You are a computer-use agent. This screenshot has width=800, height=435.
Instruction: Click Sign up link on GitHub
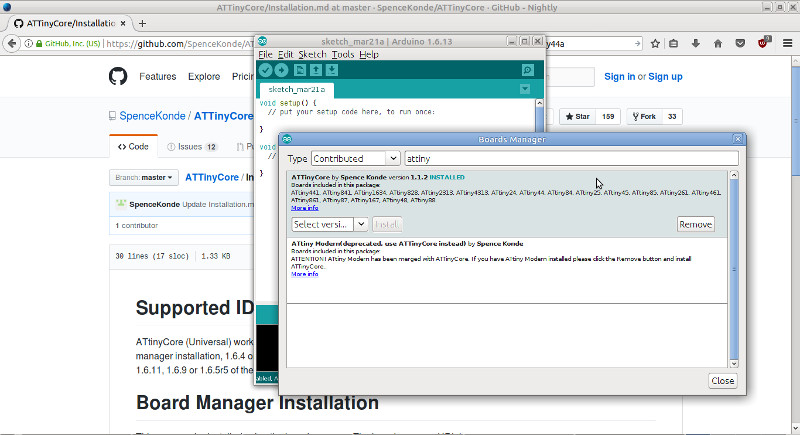pyautogui.click(x=665, y=76)
